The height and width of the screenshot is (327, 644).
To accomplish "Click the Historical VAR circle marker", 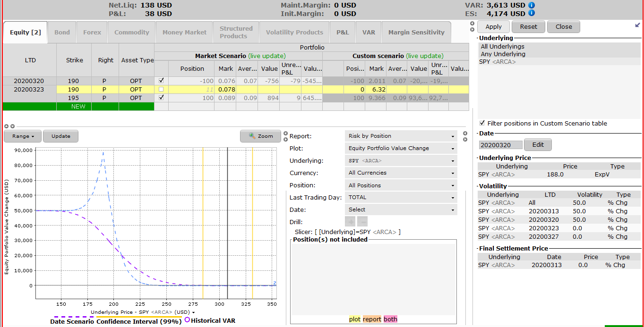I will (187, 320).
